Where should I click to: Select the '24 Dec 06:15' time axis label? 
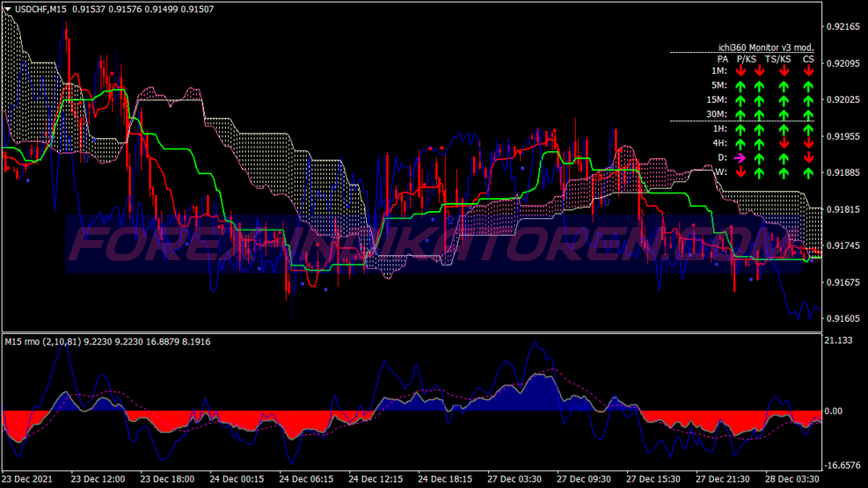[306, 479]
